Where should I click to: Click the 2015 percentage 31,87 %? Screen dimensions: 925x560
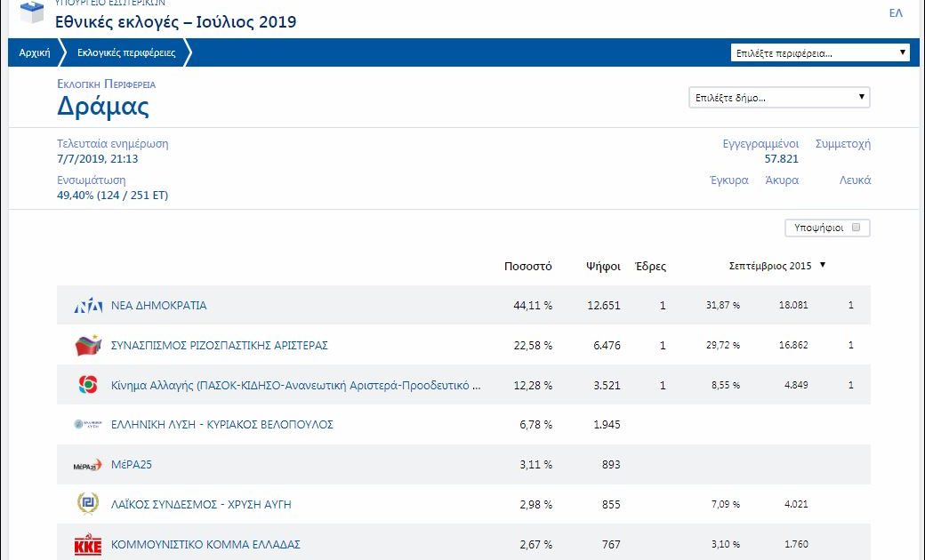pyautogui.click(x=722, y=306)
